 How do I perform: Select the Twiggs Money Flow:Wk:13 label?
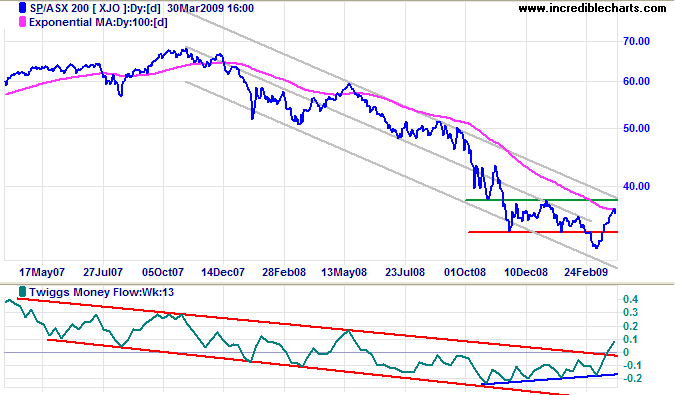(x=102, y=292)
